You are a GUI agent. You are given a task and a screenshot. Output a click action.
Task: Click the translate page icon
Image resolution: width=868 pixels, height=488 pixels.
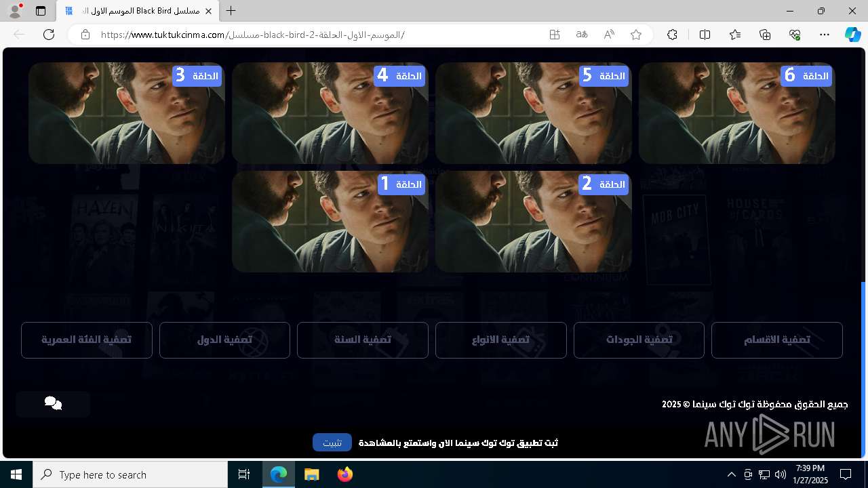pyautogui.click(x=582, y=35)
